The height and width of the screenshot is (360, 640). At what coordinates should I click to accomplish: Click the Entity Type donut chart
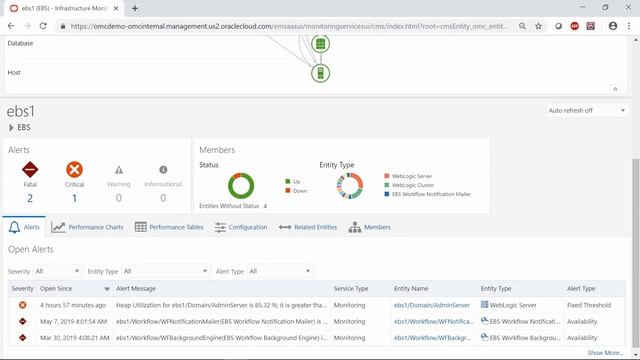pos(350,186)
